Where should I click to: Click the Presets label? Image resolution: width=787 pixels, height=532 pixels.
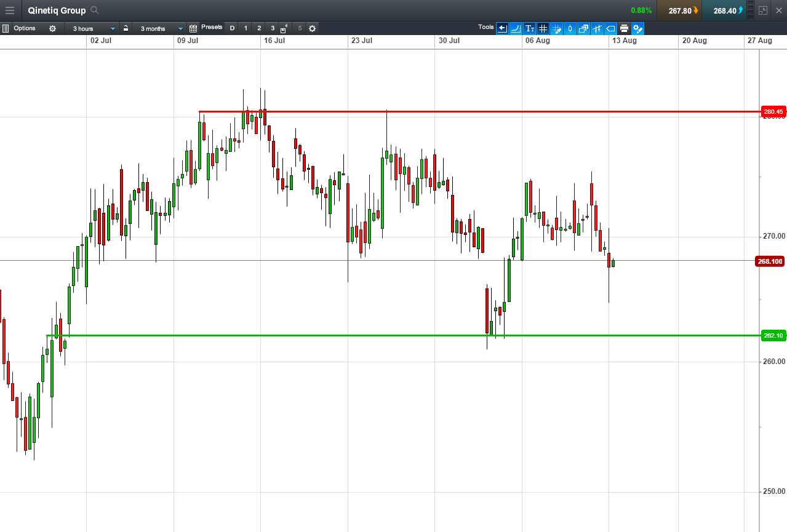point(212,27)
